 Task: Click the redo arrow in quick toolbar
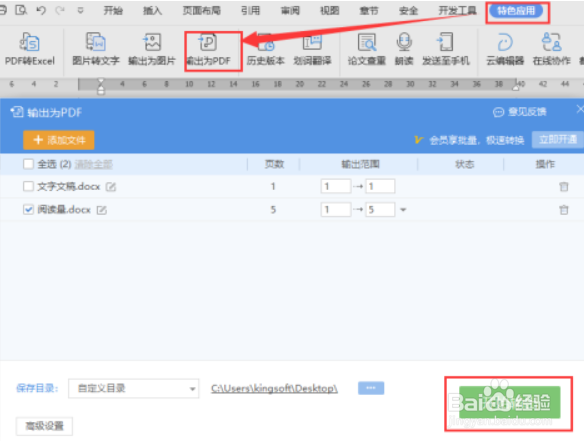click(x=60, y=10)
